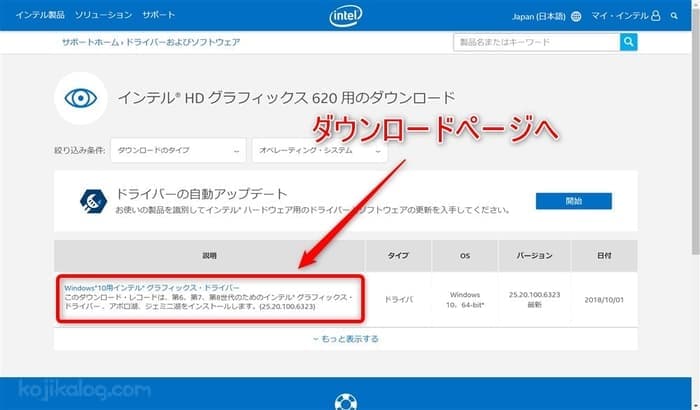This screenshot has width=700, height=410.
Task: Click the blue search submit button
Action: (629, 42)
